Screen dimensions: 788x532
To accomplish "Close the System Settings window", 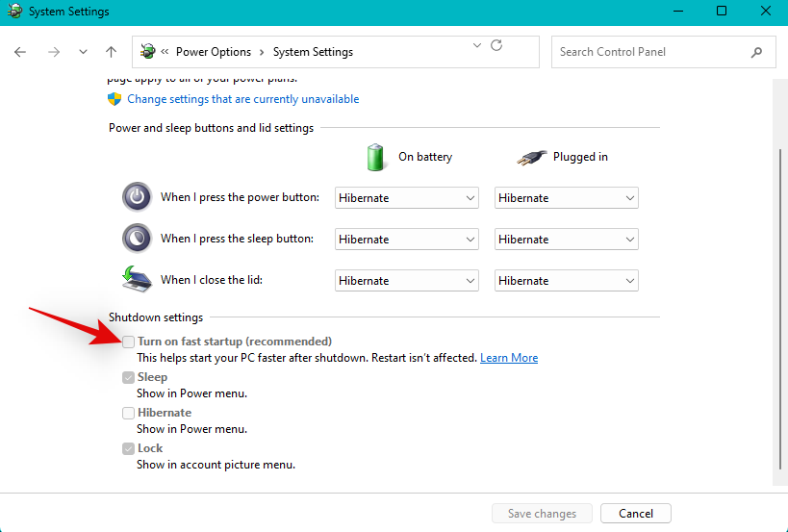I will 765,11.
